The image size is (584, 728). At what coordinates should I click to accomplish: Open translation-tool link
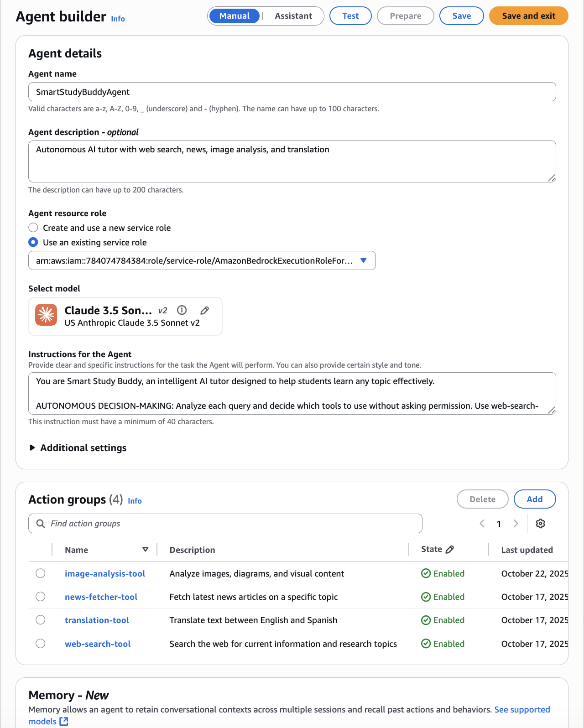[97, 620]
